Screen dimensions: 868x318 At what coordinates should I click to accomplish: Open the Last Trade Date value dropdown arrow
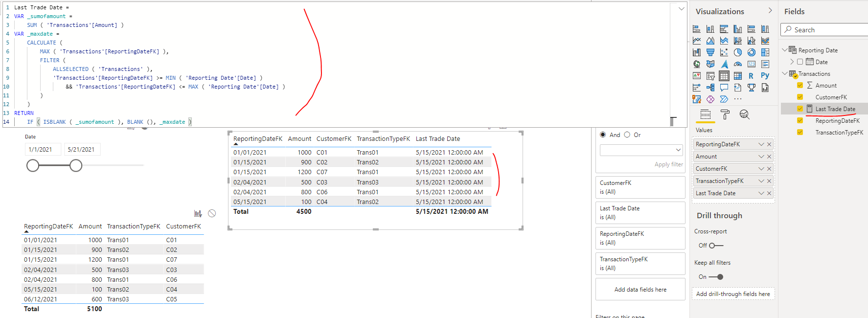(761, 193)
